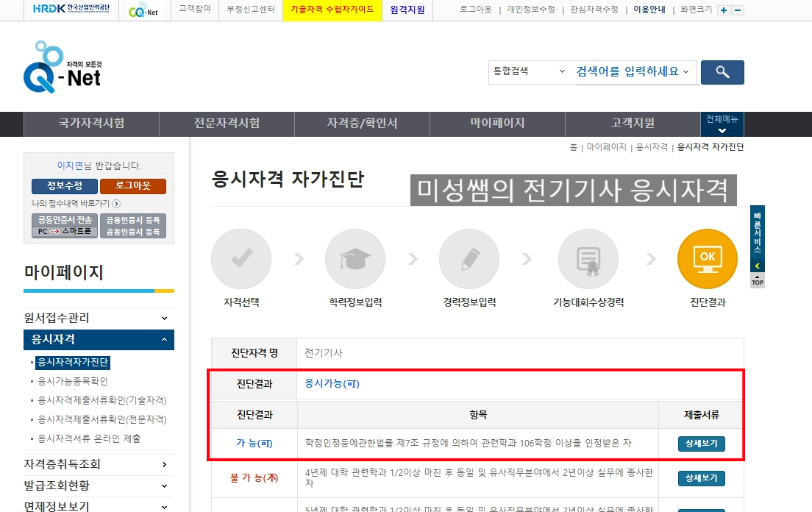812x512 pixels.
Task: Collapse the 응시자격 sidebar section
Action: coord(99,340)
